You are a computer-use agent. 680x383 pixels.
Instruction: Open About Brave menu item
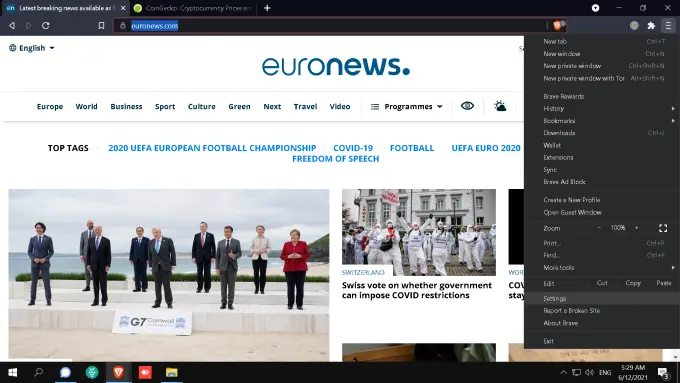602,323
